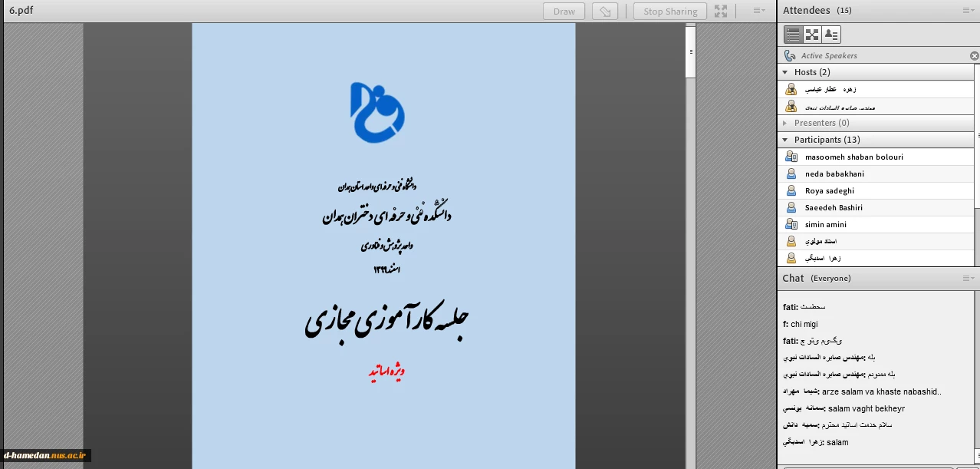Click the pointer arrow tool button

[x=605, y=11]
